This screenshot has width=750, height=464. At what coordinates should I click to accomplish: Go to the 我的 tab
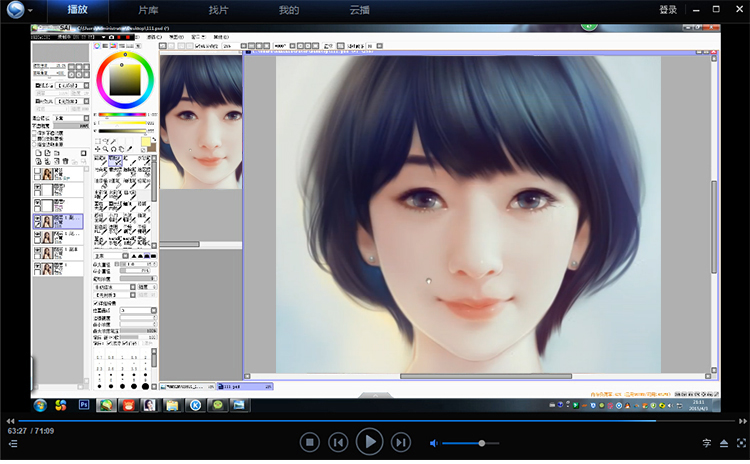pos(289,10)
